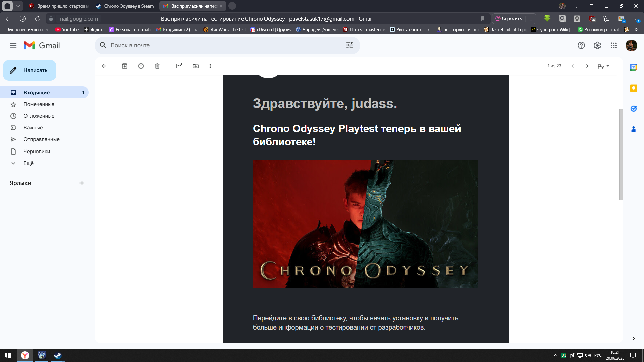
Task: Click the Google account avatar
Action: tap(631, 45)
